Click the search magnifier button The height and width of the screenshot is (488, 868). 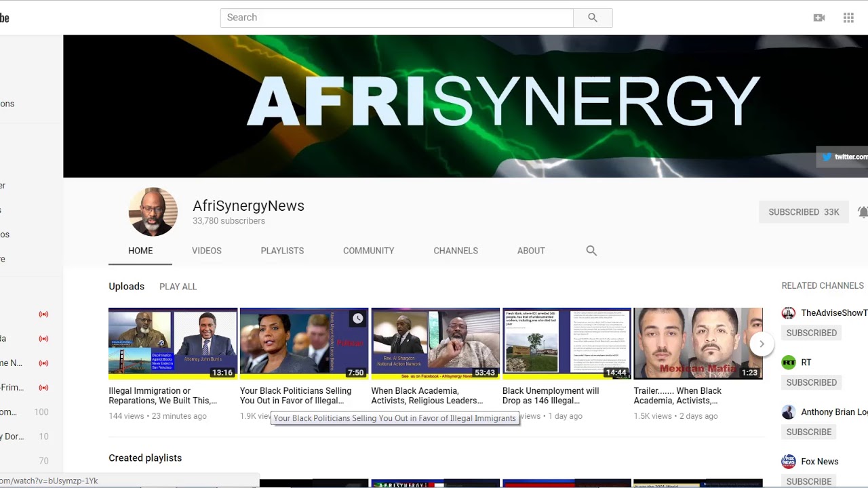(593, 18)
